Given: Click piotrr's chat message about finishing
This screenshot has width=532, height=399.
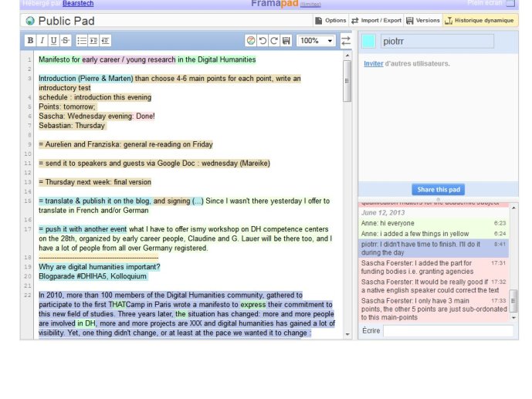Looking at the screenshot, I should click(x=434, y=249).
